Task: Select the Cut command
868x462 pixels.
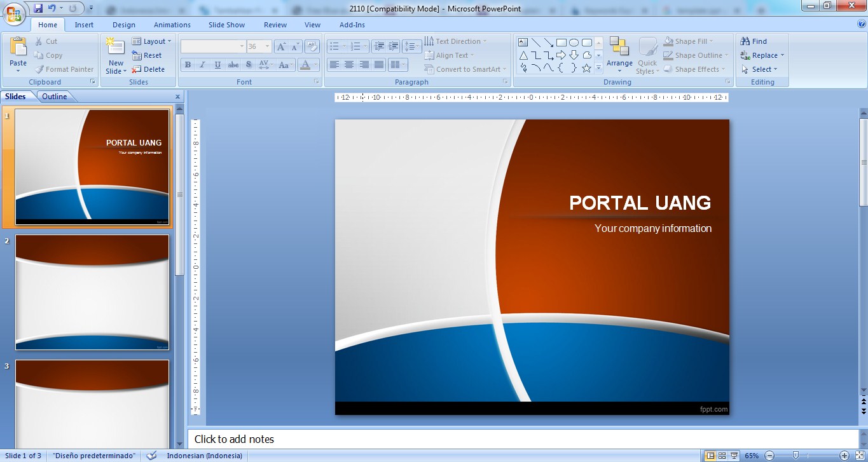Action: 46,41
